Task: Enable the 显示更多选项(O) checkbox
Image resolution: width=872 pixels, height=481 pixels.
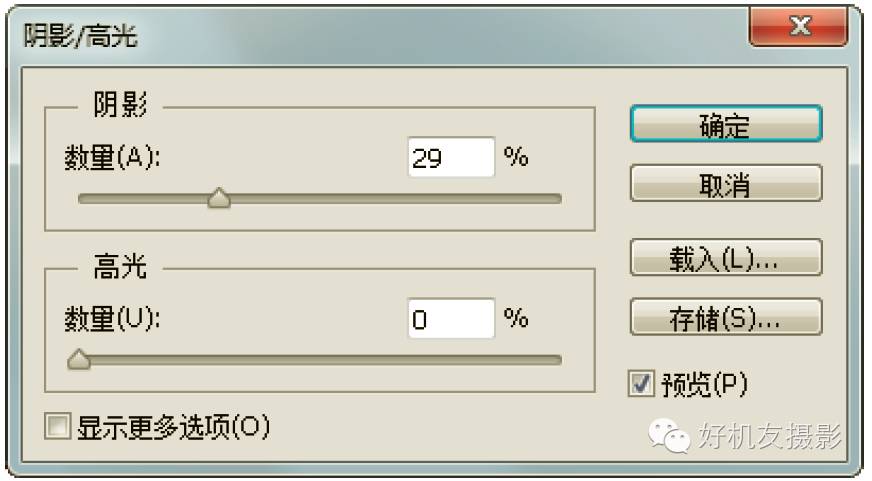Action: point(58,426)
